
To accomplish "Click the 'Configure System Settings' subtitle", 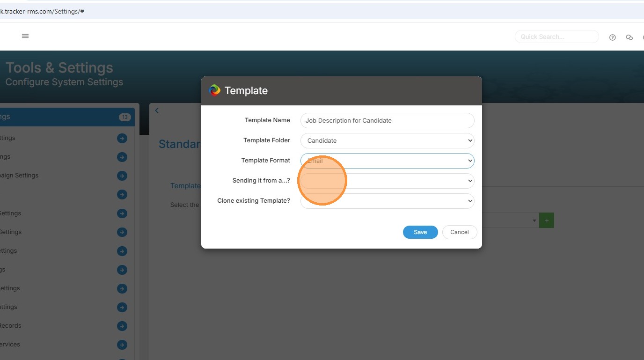I will tap(65, 82).
